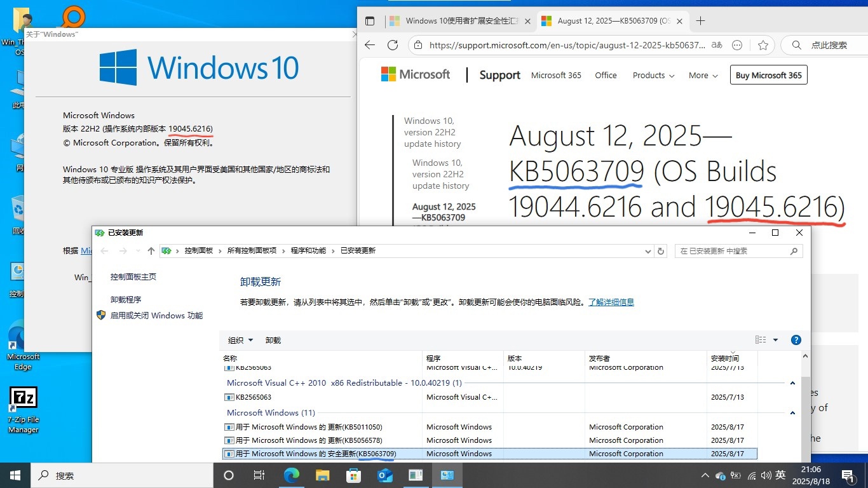Screen dimensions: 868x488
Task: Click the Windows Start button
Action: tap(15, 475)
